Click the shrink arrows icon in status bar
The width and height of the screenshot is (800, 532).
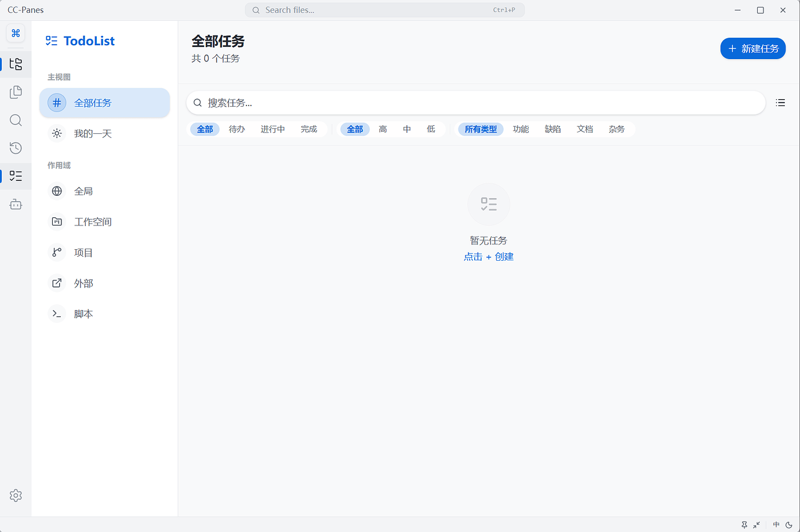point(757,524)
